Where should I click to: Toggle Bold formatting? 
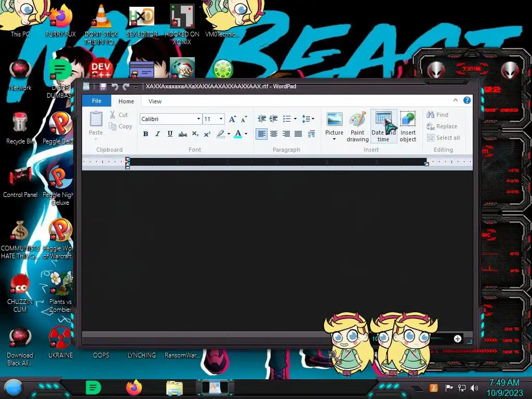tap(145, 134)
